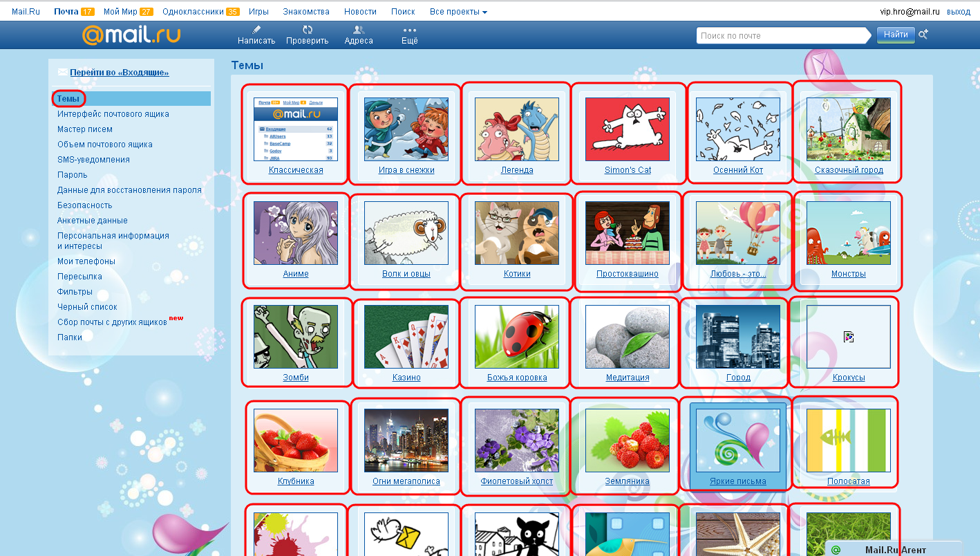Click the Медитация theme name link
This screenshot has height=556, width=980.
click(x=628, y=378)
